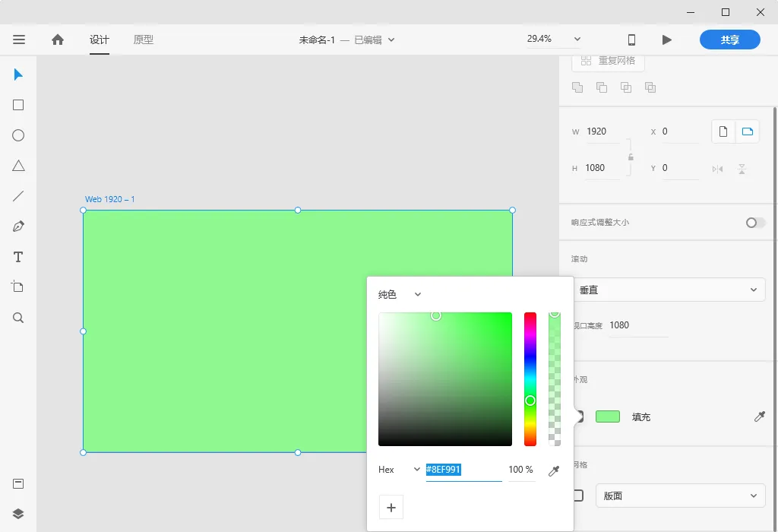Choose the Select arrow tool
Viewport: 778px width, 532px height.
[x=18, y=74]
